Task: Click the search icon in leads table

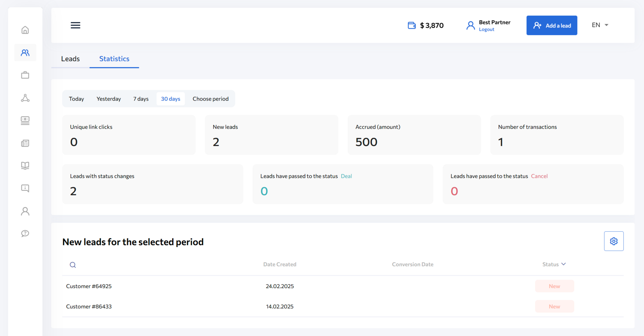Action: coord(73,265)
